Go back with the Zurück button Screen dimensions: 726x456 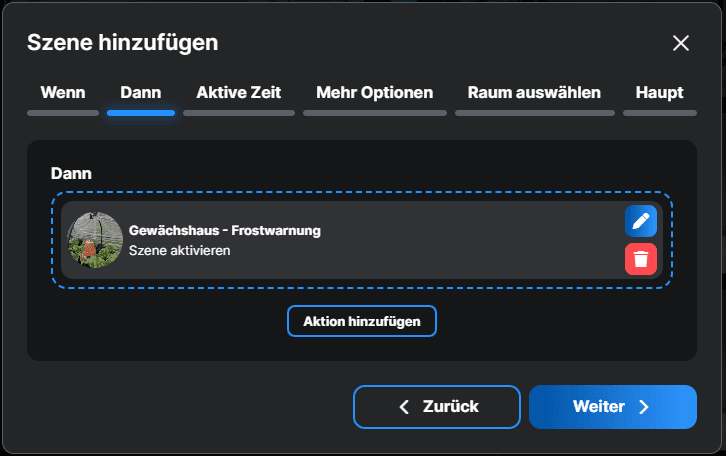point(437,407)
